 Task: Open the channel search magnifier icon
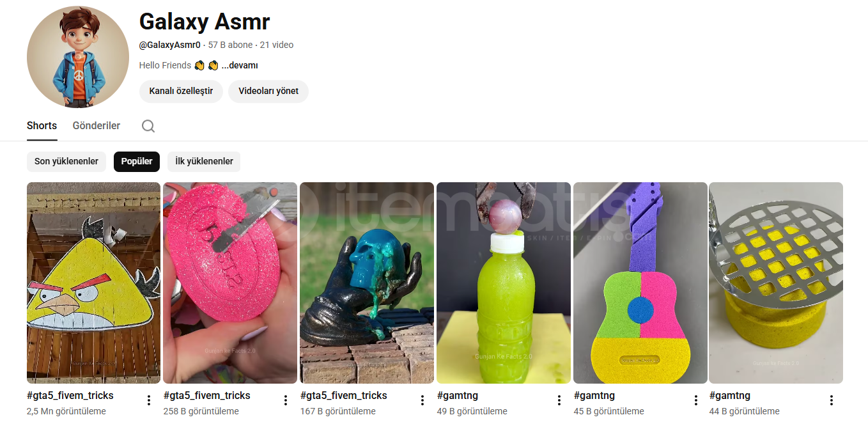(148, 126)
